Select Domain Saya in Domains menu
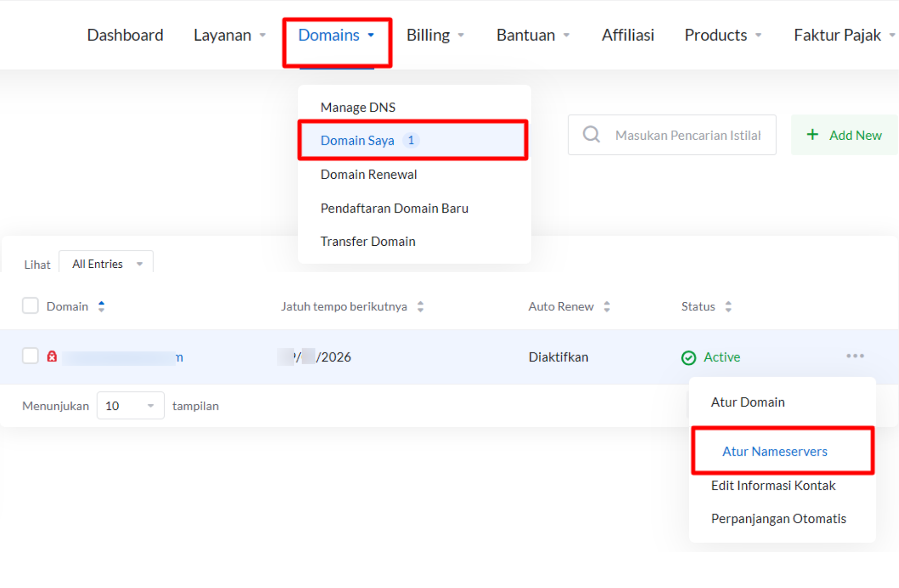This screenshot has height=588, width=899. (358, 141)
